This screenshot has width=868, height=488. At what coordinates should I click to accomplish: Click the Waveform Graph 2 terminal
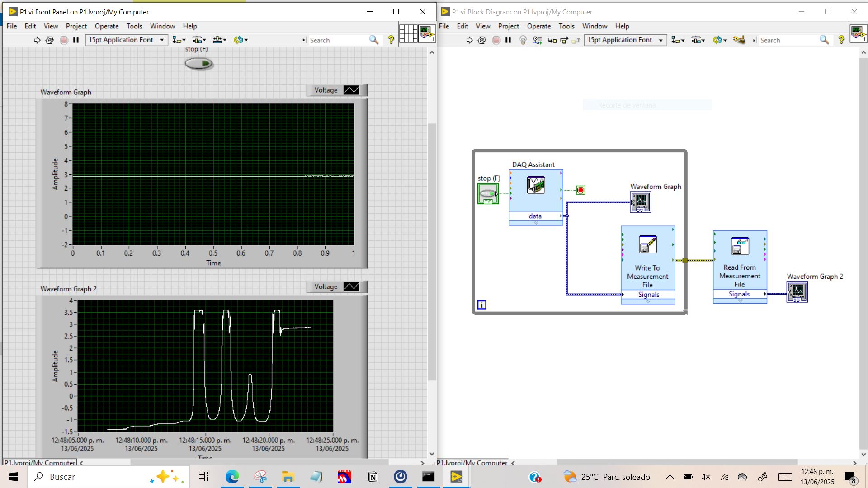coord(797,292)
